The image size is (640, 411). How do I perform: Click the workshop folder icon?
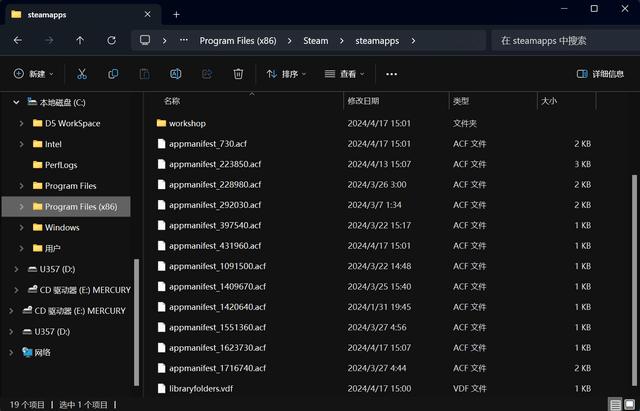coord(161,123)
